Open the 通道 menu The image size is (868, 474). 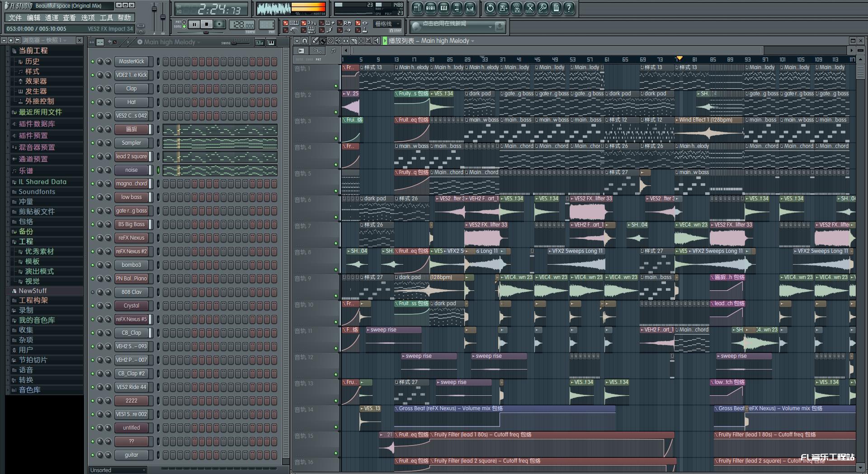(x=52, y=18)
